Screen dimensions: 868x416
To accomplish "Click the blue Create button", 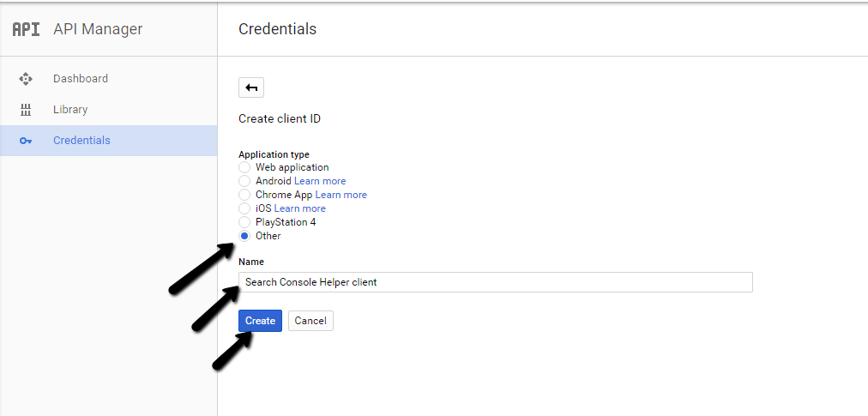I will click(260, 321).
